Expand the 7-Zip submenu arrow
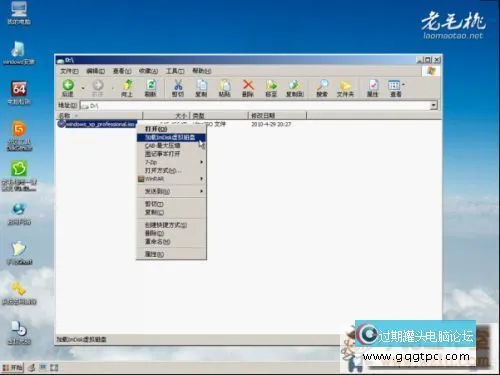The width and height of the screenshot is (500, 375). pos(202,162)
